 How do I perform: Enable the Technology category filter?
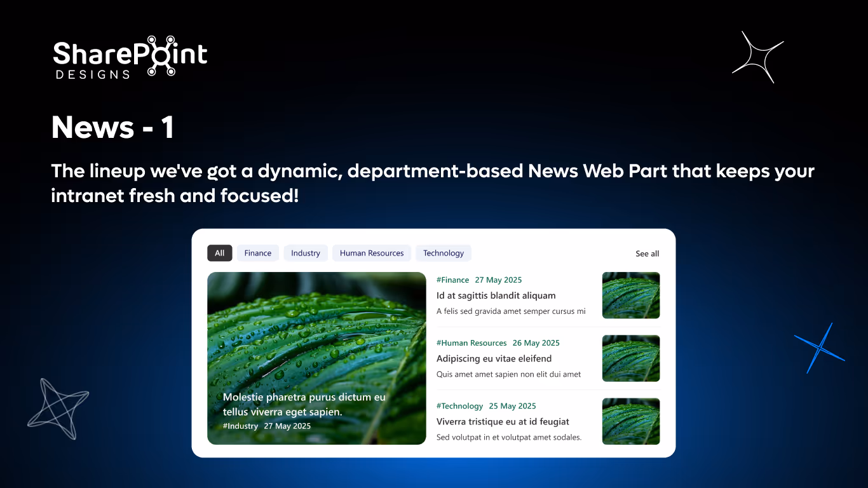(x=443, y=253)
